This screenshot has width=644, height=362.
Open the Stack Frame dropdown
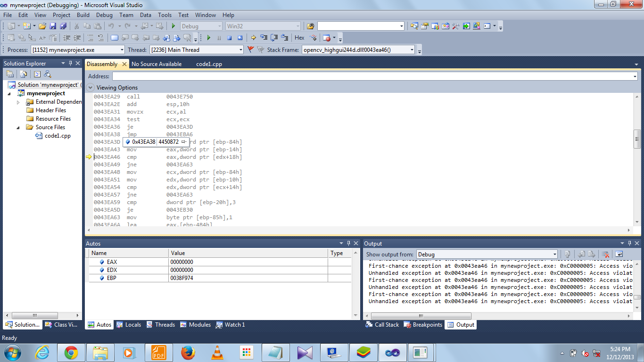click(412, 49)
